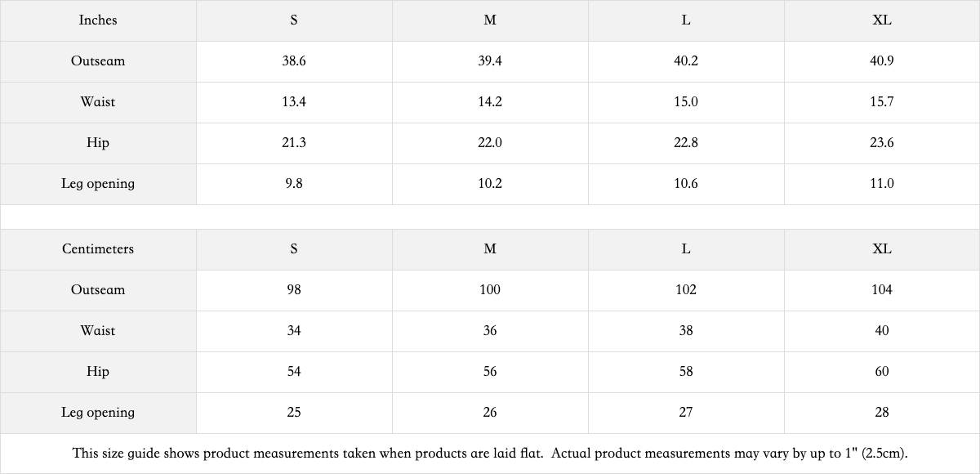980x474 pixels.
Task: Select the 15.7 waist value
Action: coord(882,102)
